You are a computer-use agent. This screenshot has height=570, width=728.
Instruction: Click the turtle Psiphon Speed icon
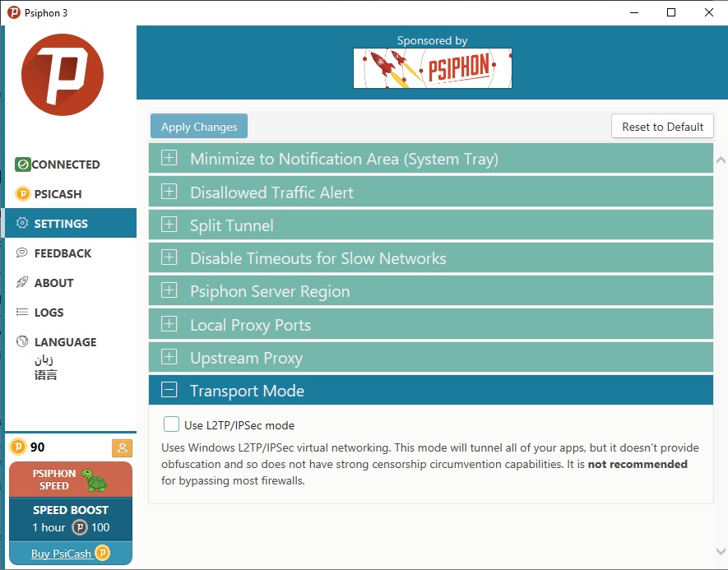pyautogui.click(x=95, y=480)
